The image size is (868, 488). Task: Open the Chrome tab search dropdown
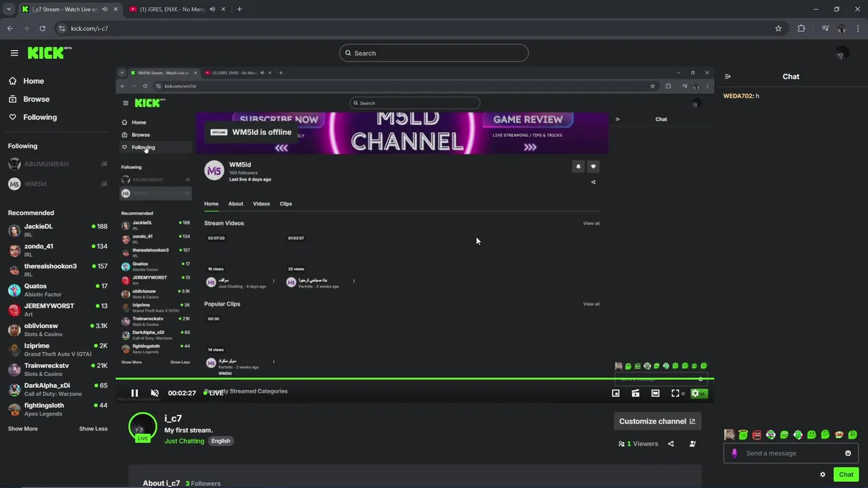(x=8, y=9)
